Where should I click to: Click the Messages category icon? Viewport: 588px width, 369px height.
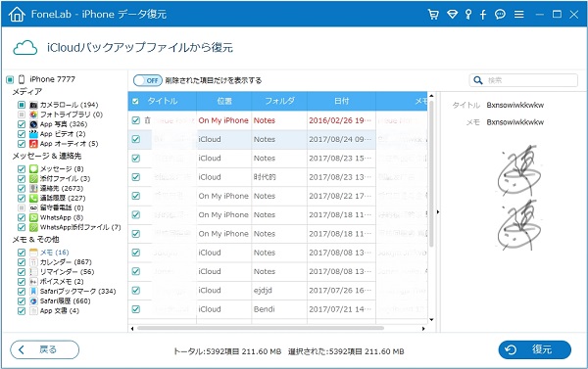pos(33,169)
